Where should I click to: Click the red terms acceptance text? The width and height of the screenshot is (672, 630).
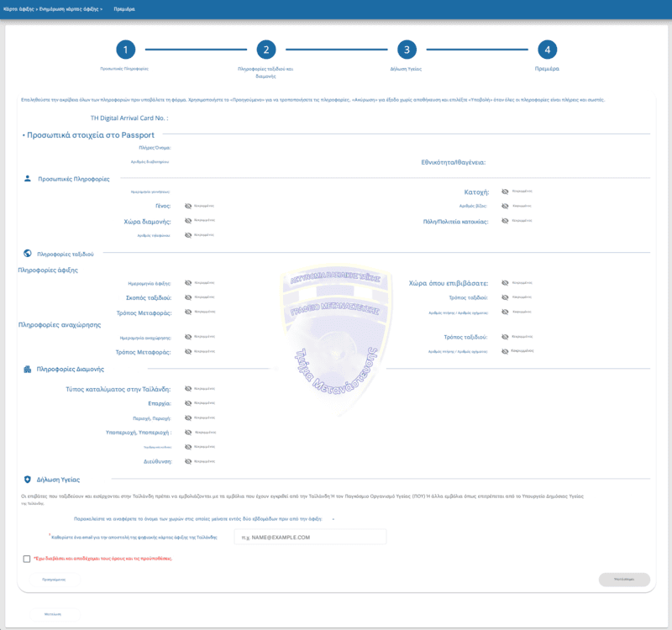pos(103,559)
